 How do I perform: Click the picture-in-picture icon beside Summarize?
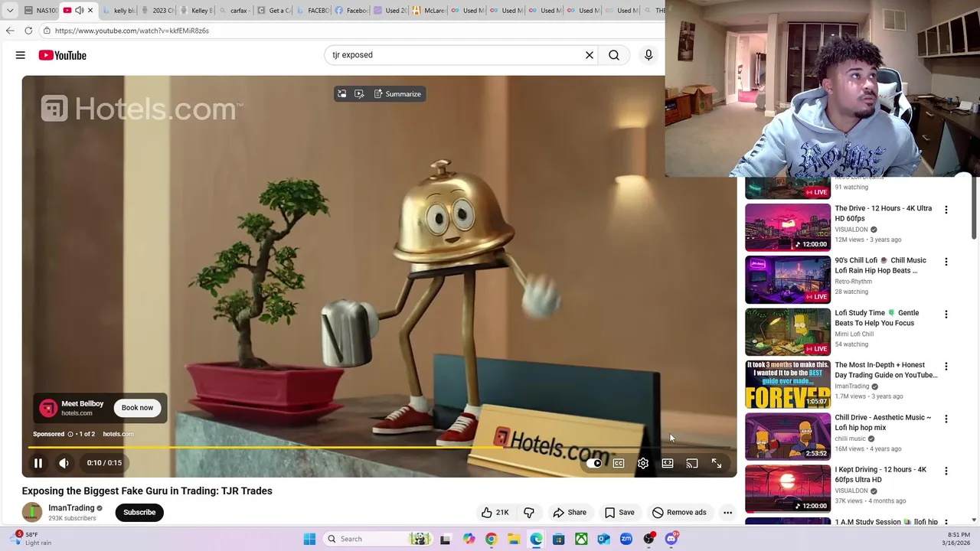pyautogui.click(x=342, y=94)
